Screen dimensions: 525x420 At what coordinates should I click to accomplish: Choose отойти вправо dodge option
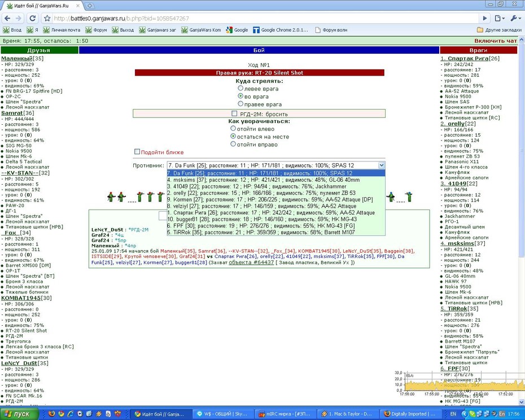pyautogui.click(x=233, y=145)
